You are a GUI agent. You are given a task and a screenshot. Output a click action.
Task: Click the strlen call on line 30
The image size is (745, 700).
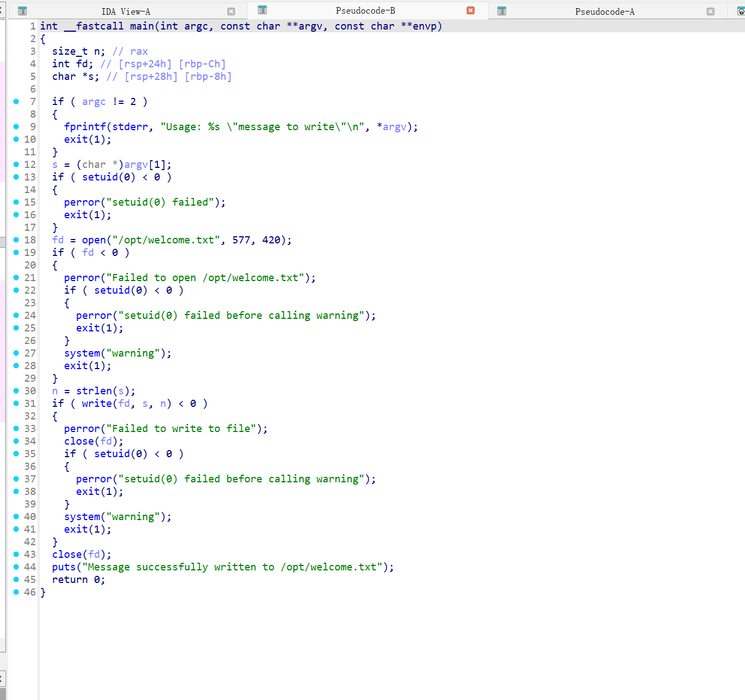point(93,391)
